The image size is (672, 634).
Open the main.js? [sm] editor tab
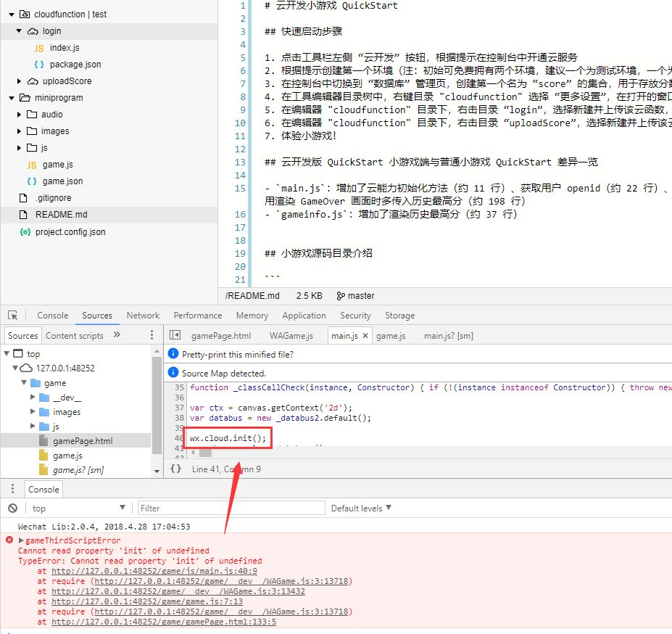pyautogui.click(x=449, y=336)
